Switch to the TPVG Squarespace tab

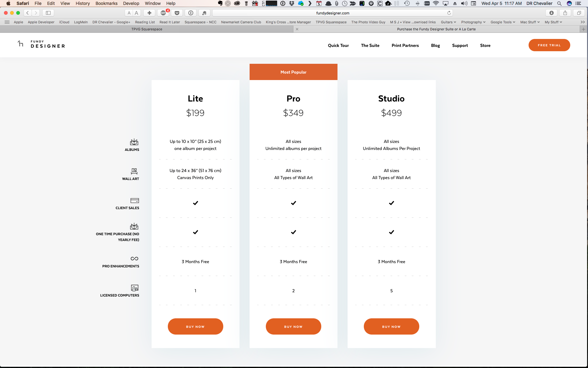pyautogui.click(x=147, y=29)
